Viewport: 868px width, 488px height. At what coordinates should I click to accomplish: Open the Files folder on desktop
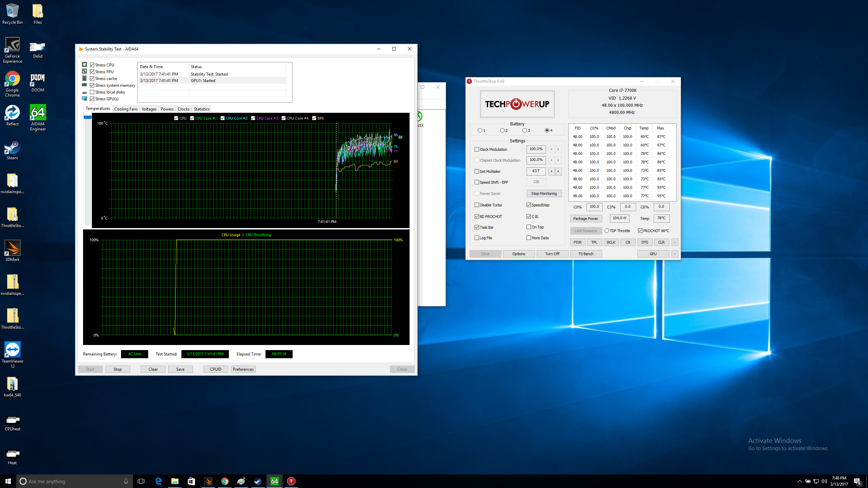tap(38, 14)
